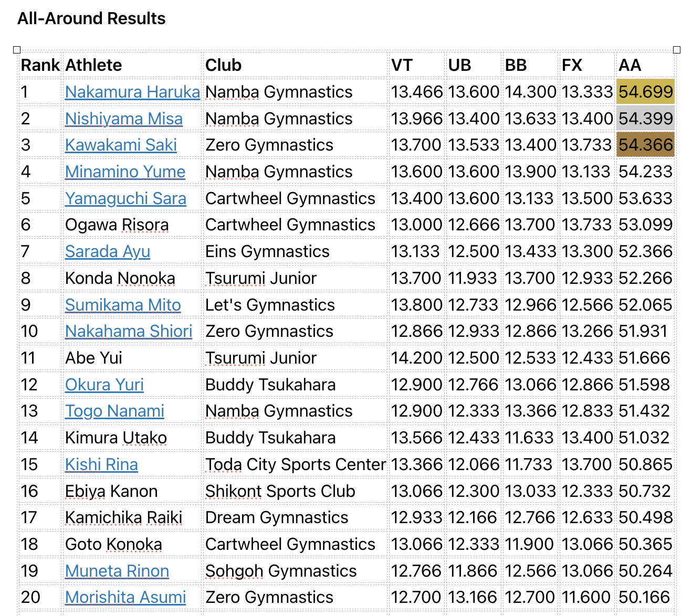Click the Nakahama Shiori link
This screenshot has height=616, width=692.
129,331
